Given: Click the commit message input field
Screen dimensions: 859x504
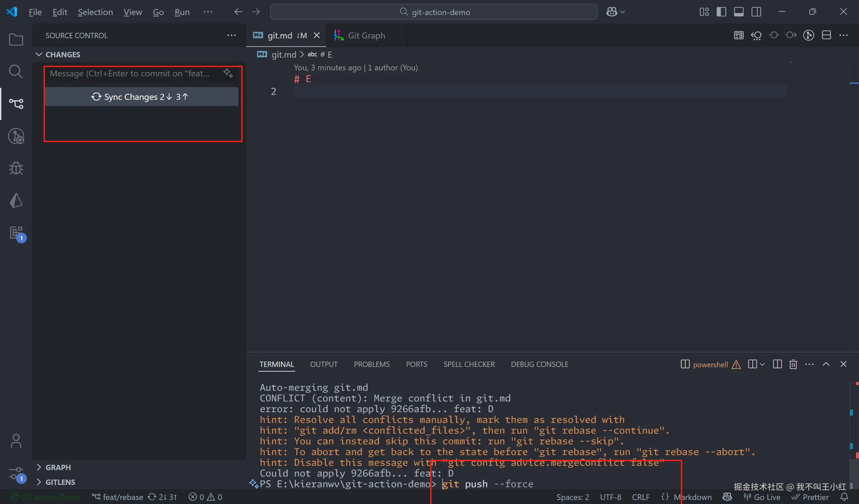Looking at the screenshot, I should pyautogui.click(x=130, y=74).
